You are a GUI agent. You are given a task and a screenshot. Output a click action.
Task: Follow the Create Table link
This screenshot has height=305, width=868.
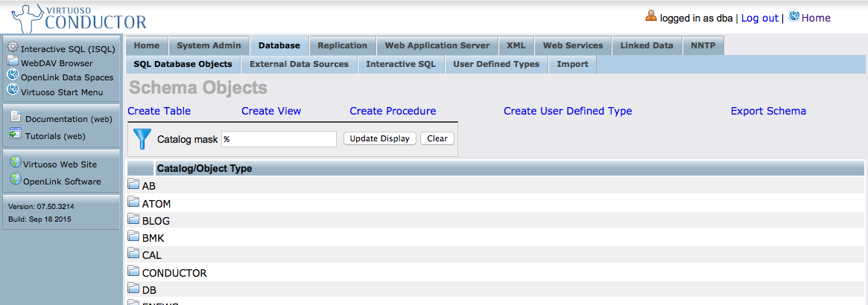click(x=159, y=111)
